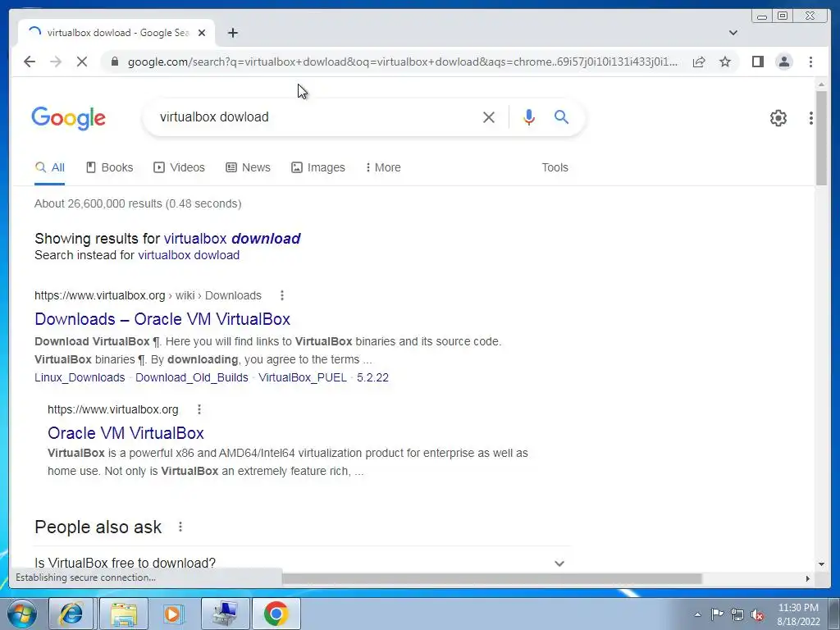Click the forward navigation arrow
Viewport: 840px width, 630px height.
tap(56, 62)
